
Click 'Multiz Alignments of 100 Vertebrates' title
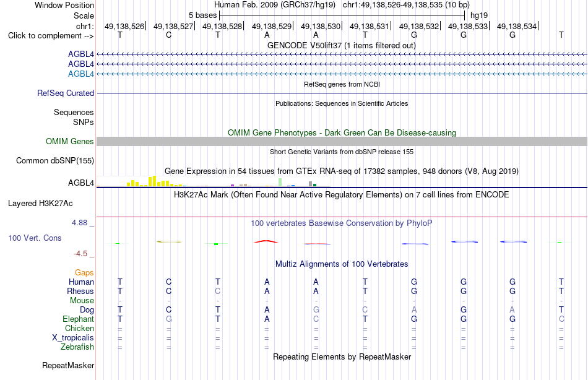(x=342, y=264)
